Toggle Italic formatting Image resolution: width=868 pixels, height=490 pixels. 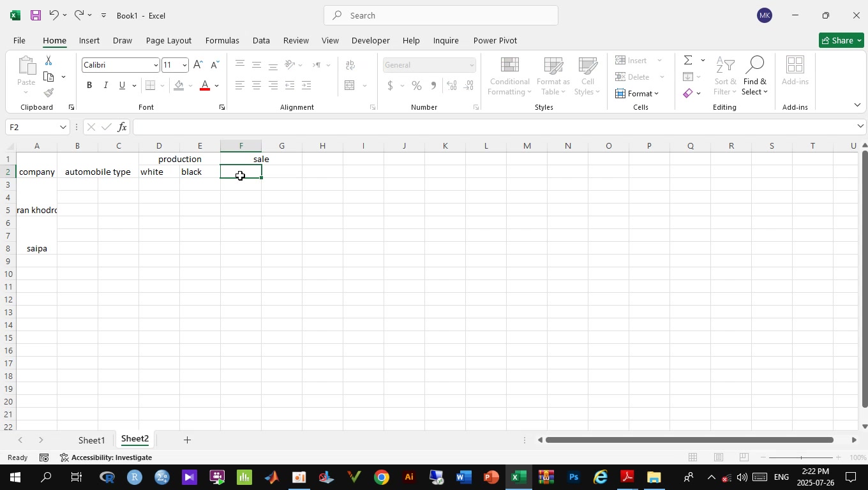[x=105, y=85]
